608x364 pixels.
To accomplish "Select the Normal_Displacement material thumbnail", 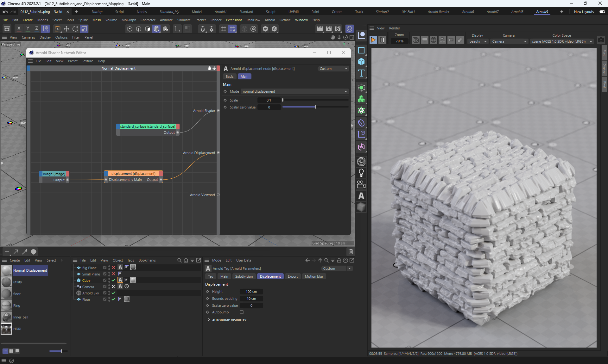I will tap(6, 270).
